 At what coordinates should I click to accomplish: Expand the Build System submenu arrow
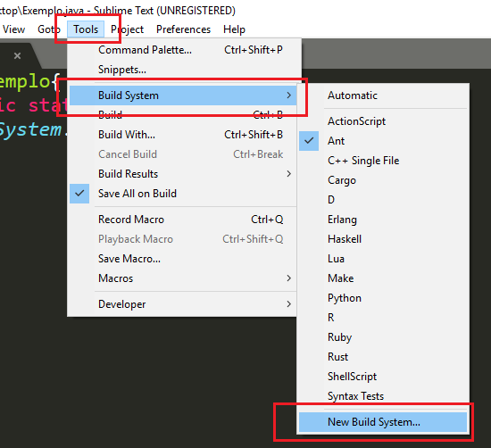point(288,95)
